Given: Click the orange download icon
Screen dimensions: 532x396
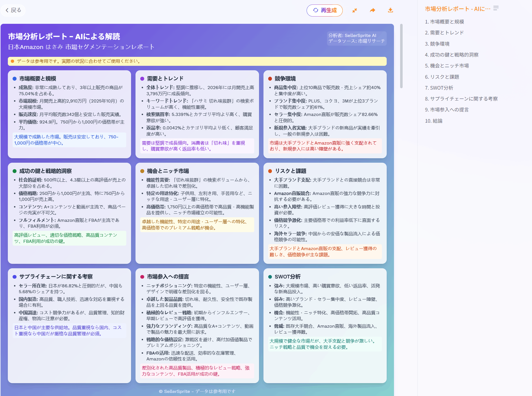Looking at the screenshot, I should point(390,10).
